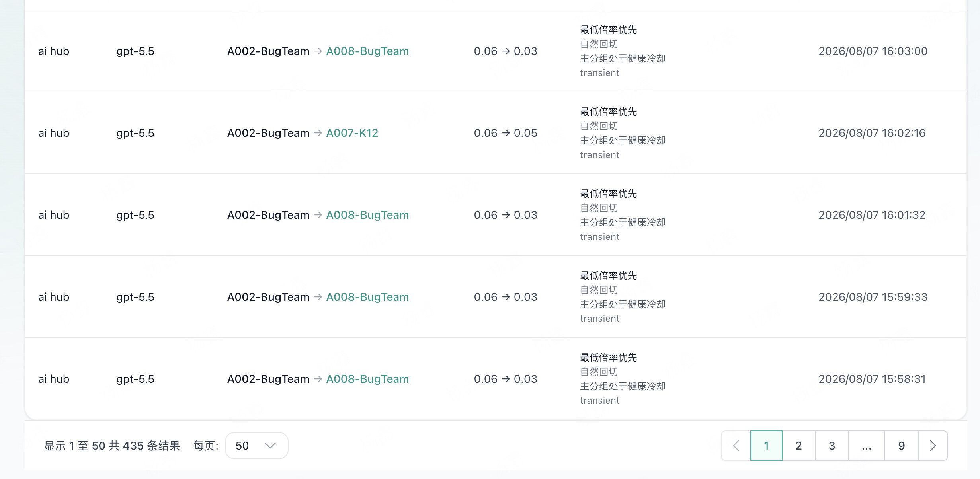Viewport: 980px width, 479px height.
Task: Click the 显示 1 至 50 共 435 条结果 text
Action: coord(112,446)
